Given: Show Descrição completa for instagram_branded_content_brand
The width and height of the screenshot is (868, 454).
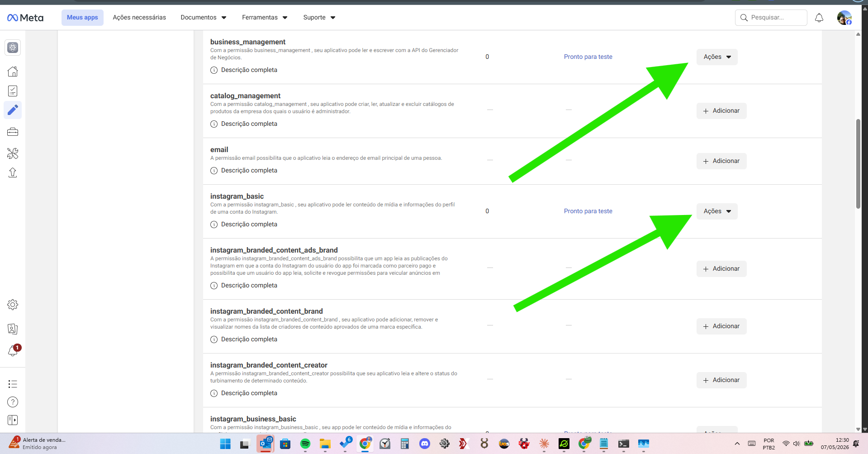Looking at the screenshot, I should [x=244, y=339].
